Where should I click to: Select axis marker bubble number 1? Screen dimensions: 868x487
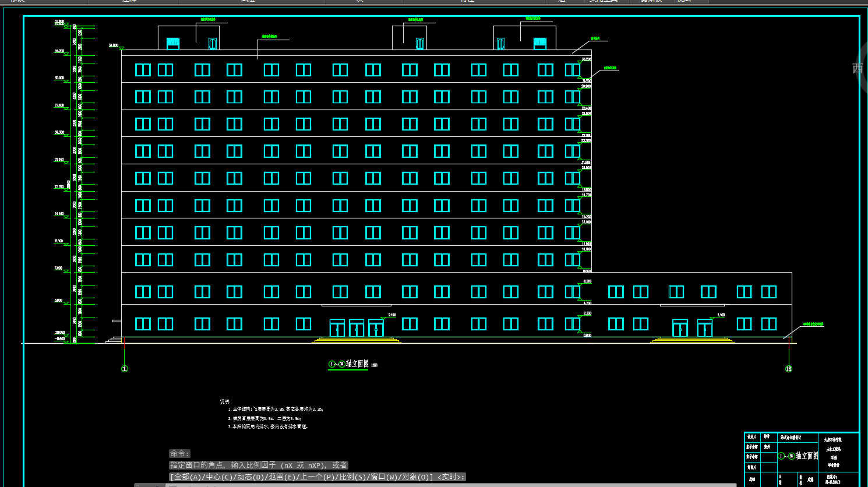click(124, 369)
